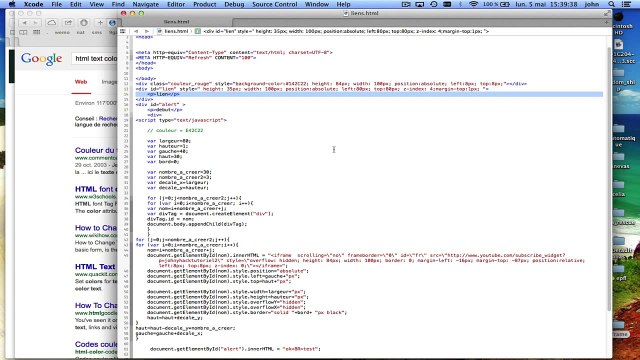Open the Product menu

(204, 4)
